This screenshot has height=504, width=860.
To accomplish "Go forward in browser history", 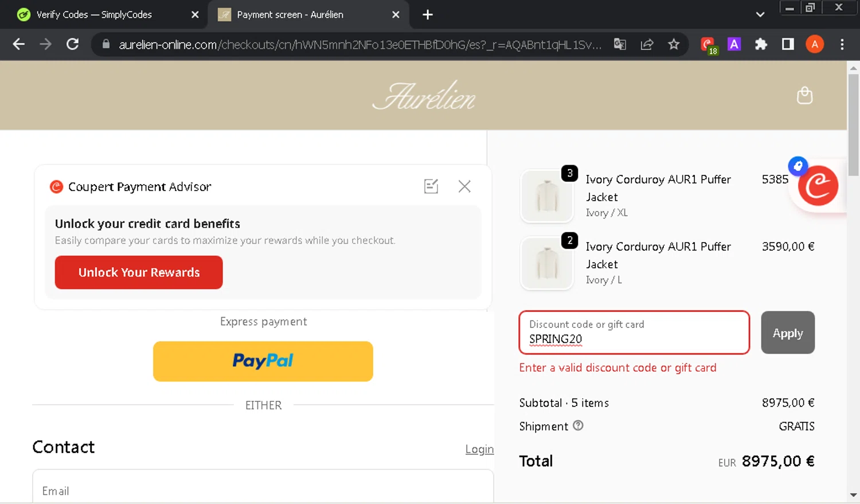I will [45, 44].
